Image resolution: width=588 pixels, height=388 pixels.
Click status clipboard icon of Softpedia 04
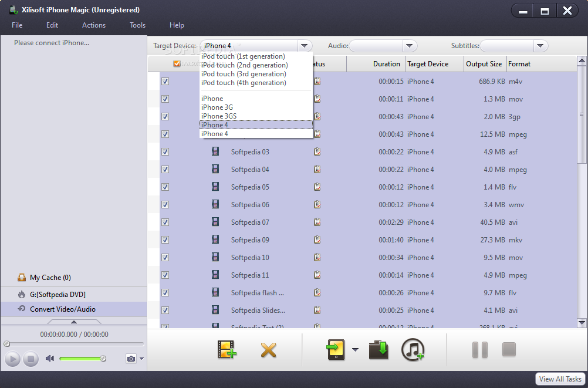pos(317,169)
